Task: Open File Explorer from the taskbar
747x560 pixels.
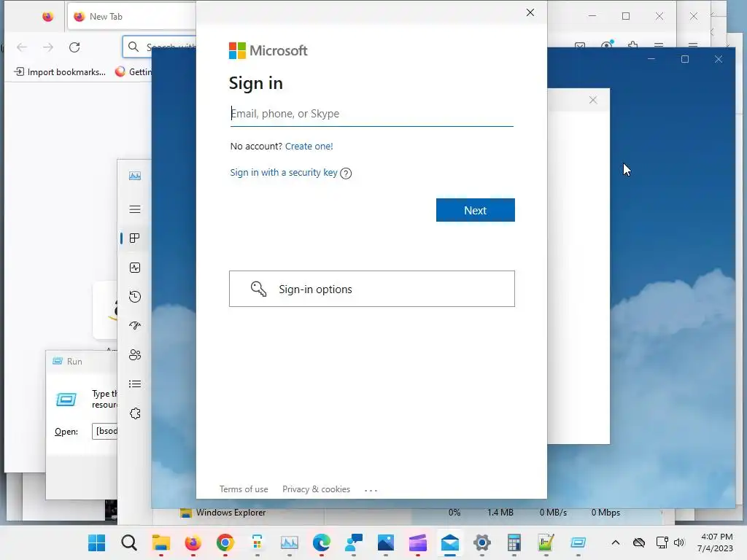Action: pos(161,542)
